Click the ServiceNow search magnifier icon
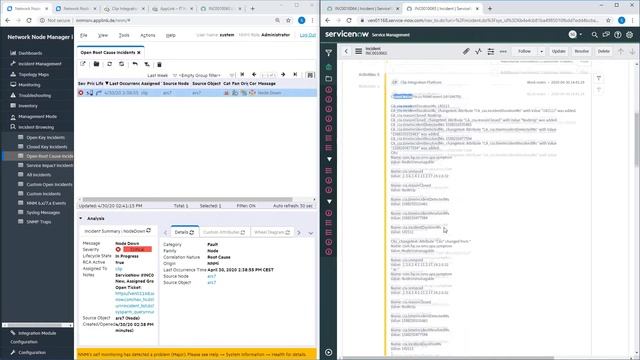 (x=594, y=35)
